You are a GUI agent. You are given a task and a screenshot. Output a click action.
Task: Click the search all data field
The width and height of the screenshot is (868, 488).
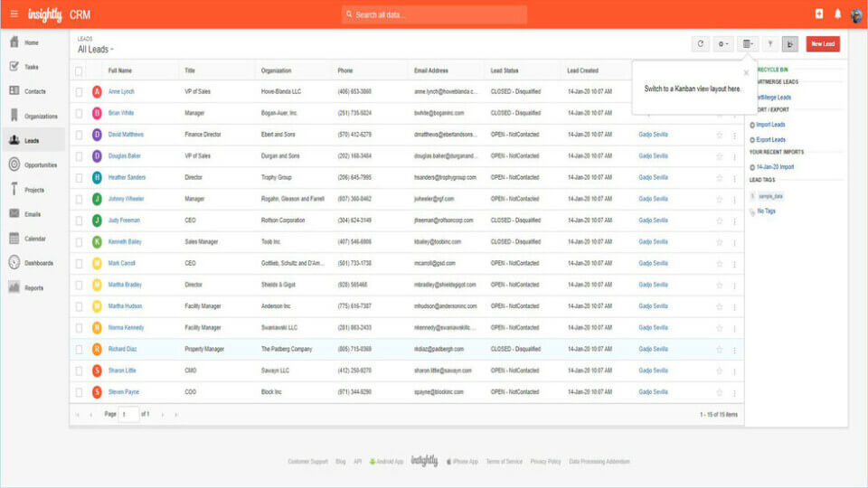click(435, 14)
